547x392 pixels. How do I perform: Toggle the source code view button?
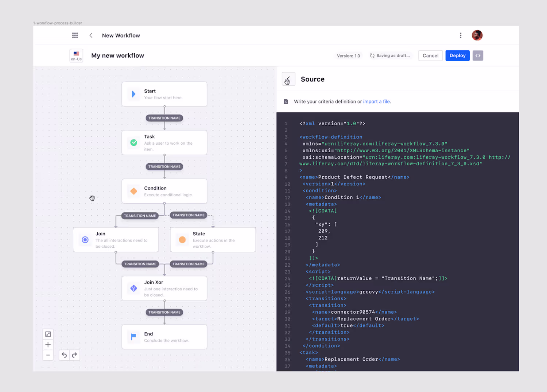tap(478, 55)
